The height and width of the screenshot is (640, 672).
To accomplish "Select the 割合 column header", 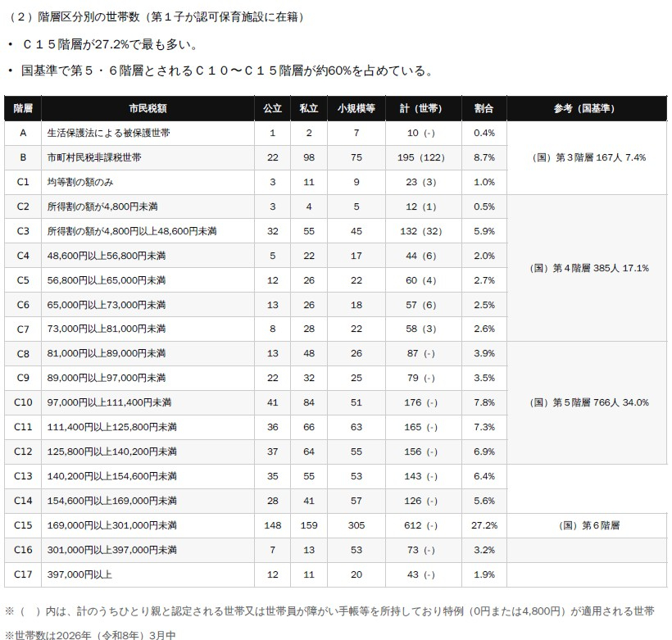I will point(484,108).
